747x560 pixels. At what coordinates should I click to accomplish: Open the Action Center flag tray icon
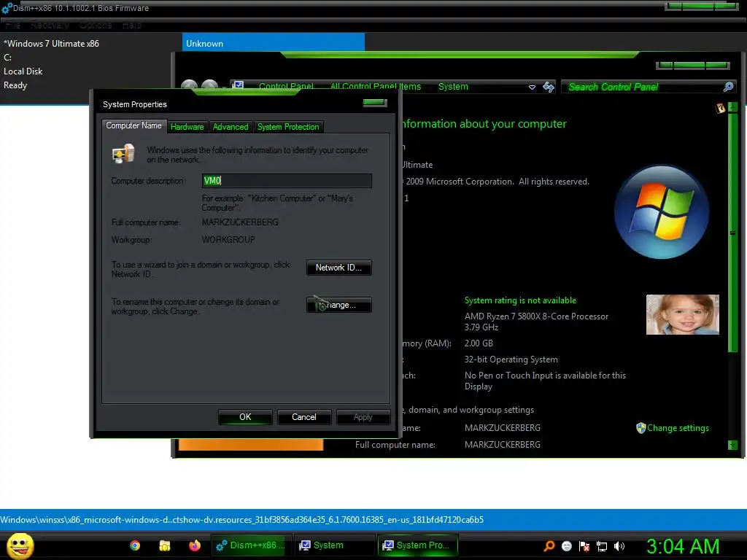[x=584, y=546]
